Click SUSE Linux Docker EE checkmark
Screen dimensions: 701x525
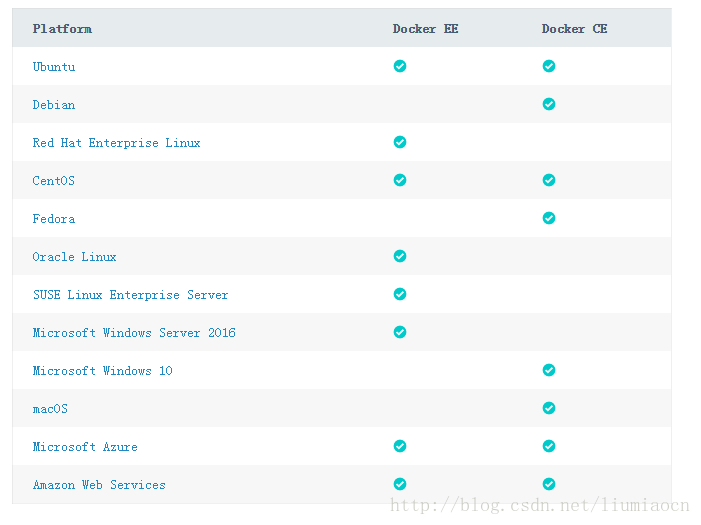400,294
